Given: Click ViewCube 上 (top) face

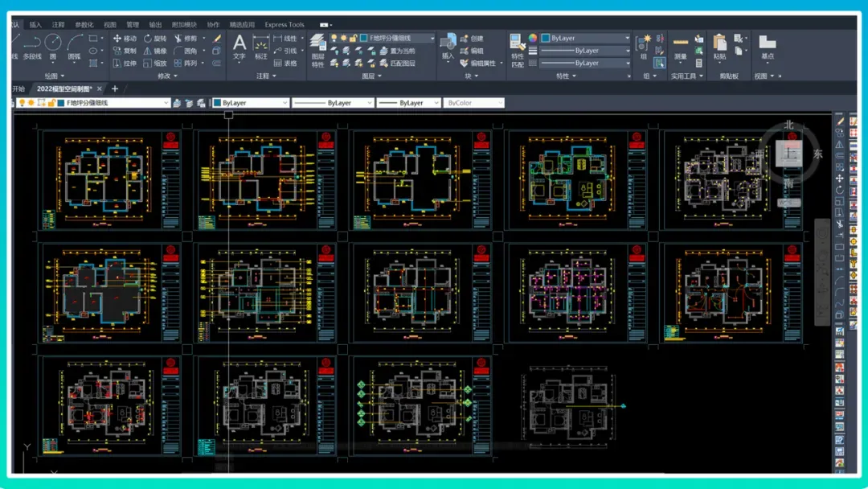Looking at the screenshot, I should [x=789, y=153].
